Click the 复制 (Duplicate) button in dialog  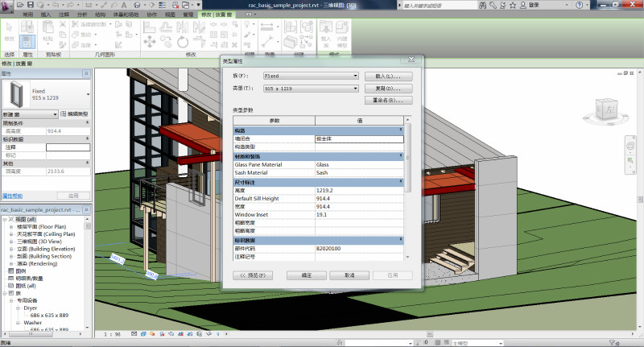coord(388,89)
